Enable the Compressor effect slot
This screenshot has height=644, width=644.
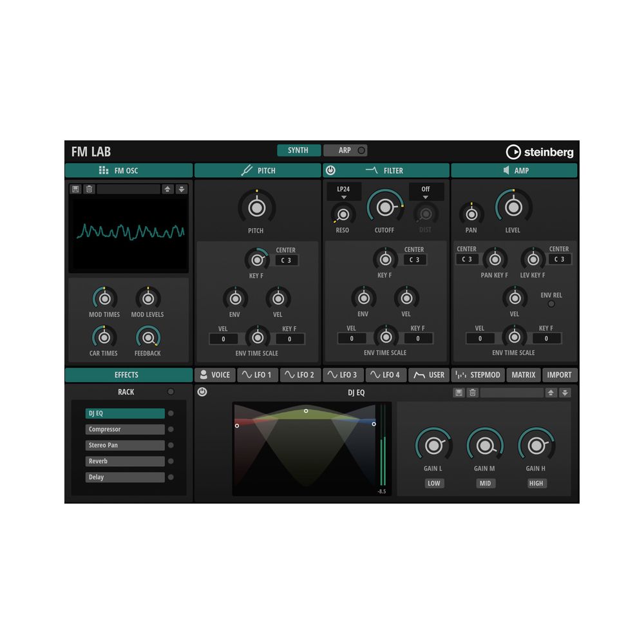171,430
